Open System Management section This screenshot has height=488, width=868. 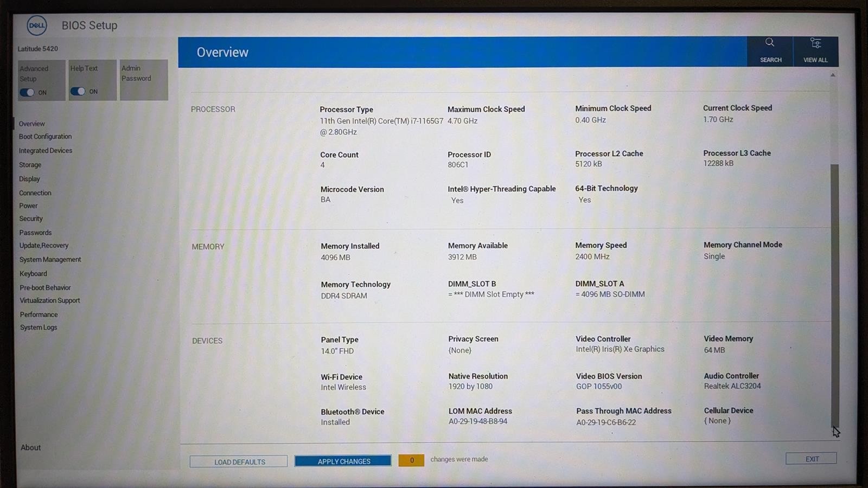[50, 260]
